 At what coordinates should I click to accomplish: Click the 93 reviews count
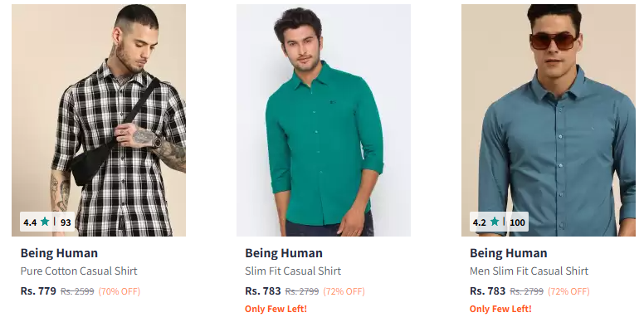(x=66, y=222)
